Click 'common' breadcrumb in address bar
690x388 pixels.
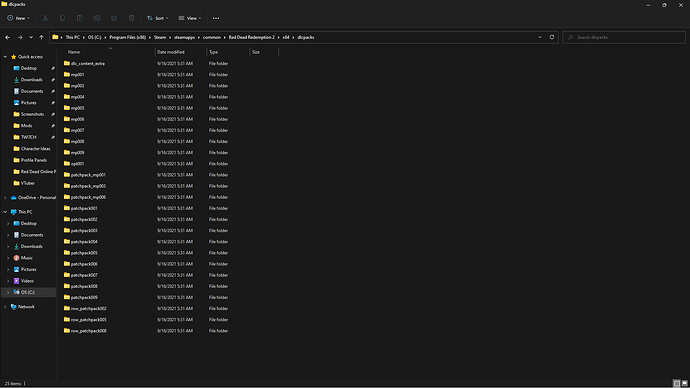click(x=212, y=37)
